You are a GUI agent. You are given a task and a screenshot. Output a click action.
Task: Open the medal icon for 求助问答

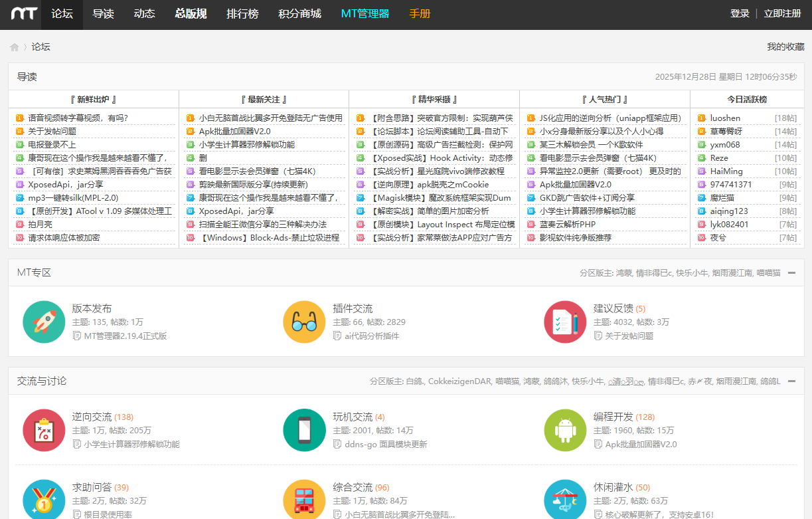(x=44, y=500)
